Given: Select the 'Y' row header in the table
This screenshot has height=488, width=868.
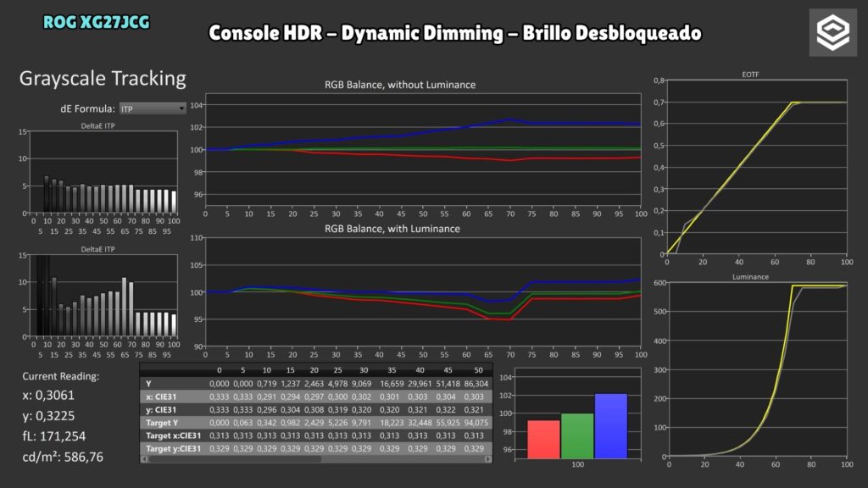Looking at the screenshot, I should coord(148,384).
